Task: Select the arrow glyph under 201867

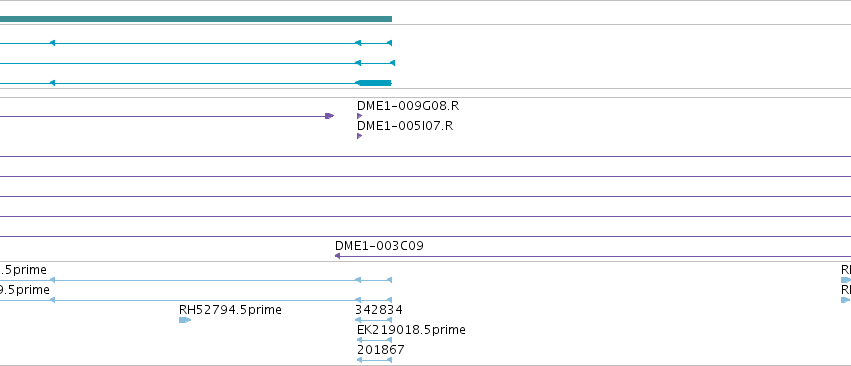Action: pos(374,360)
